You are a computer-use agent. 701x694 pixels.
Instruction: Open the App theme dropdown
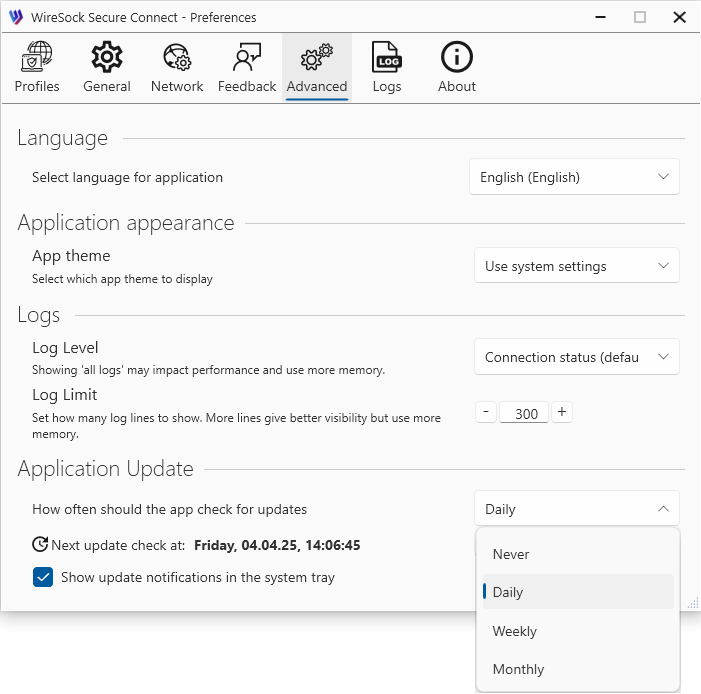[x=577, y=266]
